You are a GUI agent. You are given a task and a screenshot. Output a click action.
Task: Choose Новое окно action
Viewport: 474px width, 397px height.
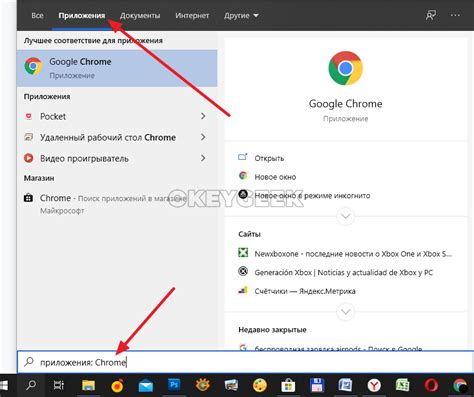coord(275,177)
